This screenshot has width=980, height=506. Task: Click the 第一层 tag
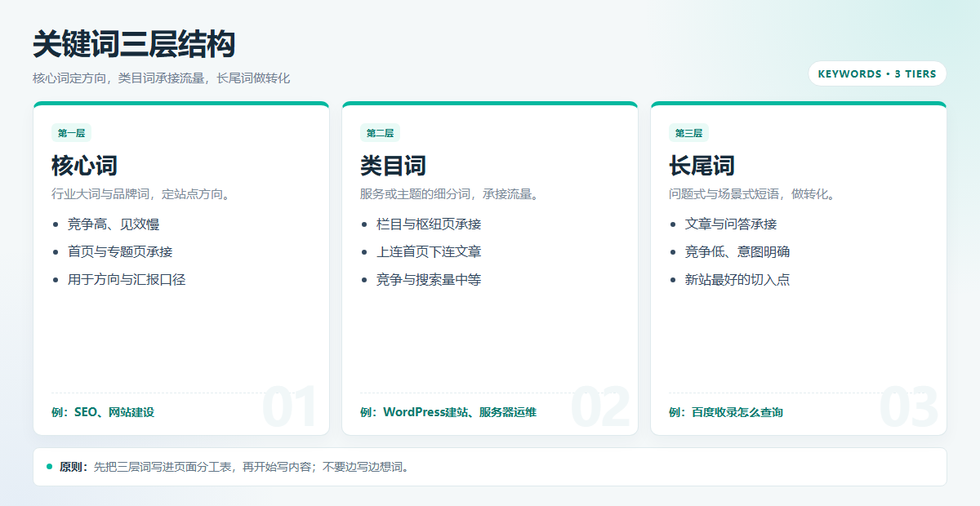[71, 133]
